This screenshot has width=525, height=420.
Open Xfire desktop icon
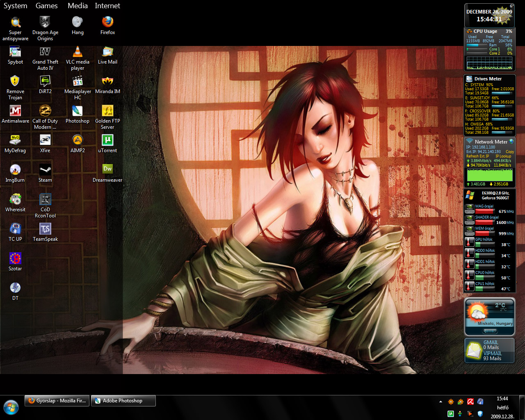pos(45,144)
